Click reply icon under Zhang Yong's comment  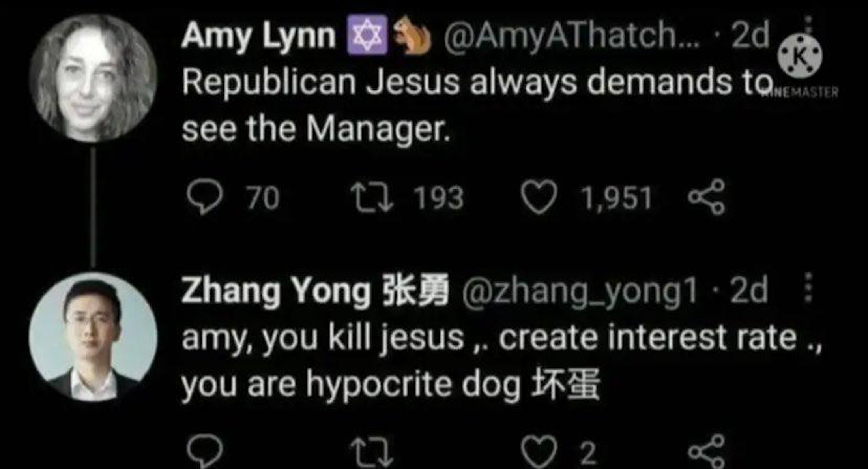pos(204,451)
